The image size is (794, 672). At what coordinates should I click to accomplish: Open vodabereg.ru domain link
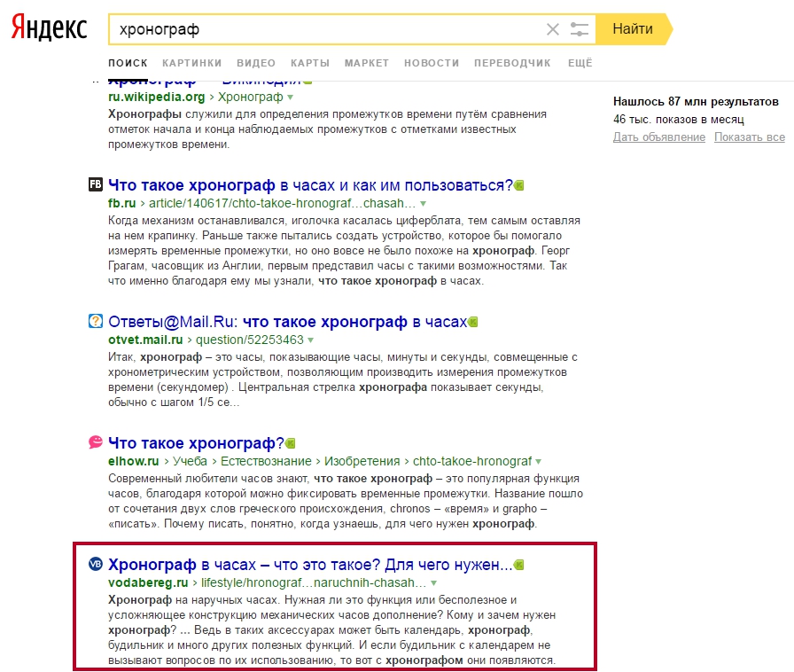point(148,582)
